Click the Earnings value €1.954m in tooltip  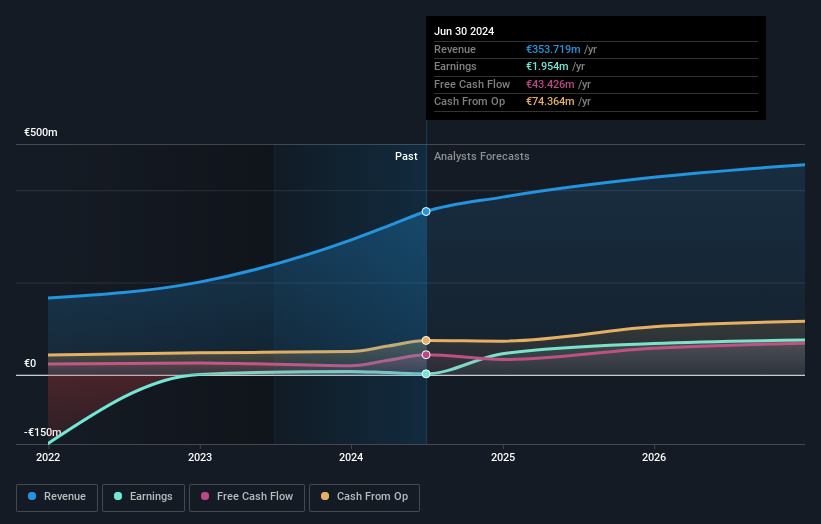(547, 66)
